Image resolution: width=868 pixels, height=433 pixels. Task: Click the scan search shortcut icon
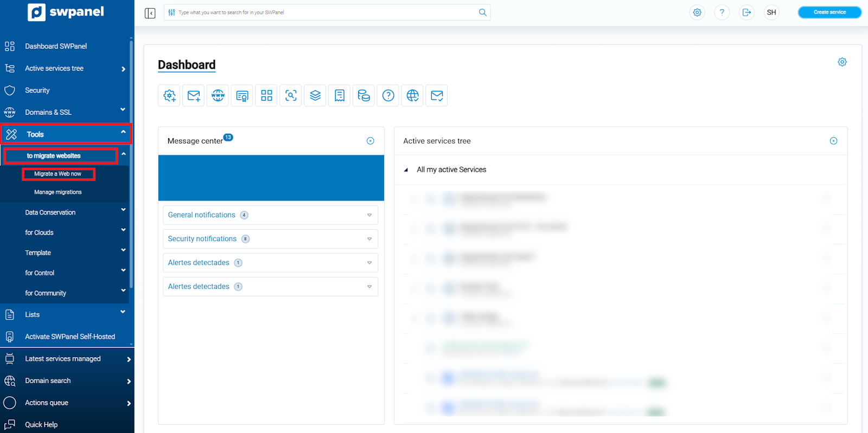pyautogui.click(x=291, y=96)
